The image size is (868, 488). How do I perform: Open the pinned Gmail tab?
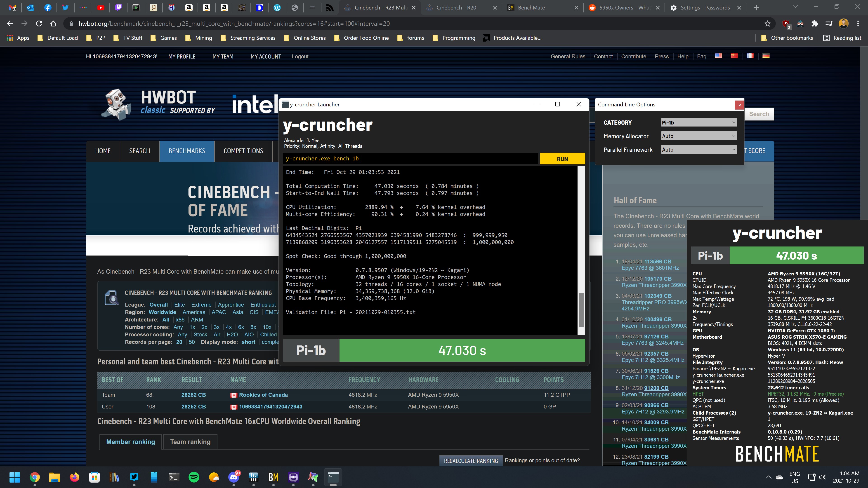12,7
